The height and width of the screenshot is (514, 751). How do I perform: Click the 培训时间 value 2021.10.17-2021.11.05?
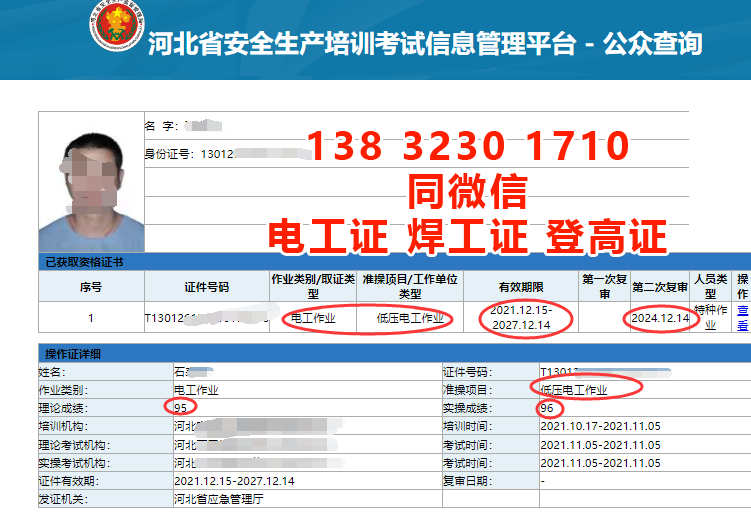(600, 426)
